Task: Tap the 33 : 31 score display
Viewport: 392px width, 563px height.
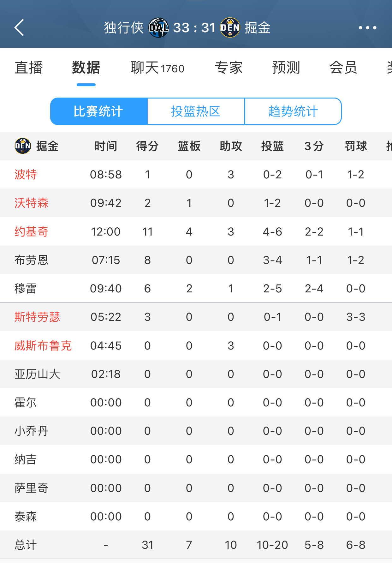Action: (194, 28)
